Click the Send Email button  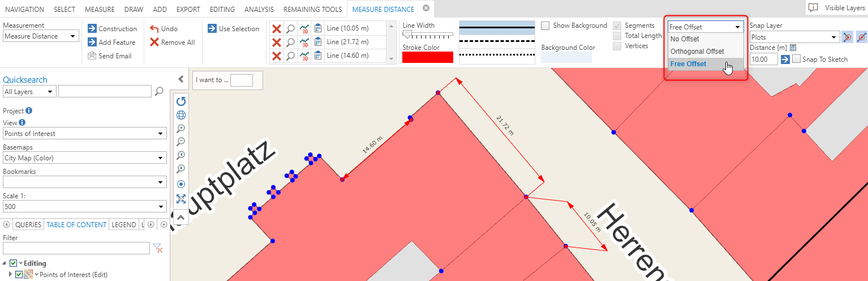[x=110, y=56]
